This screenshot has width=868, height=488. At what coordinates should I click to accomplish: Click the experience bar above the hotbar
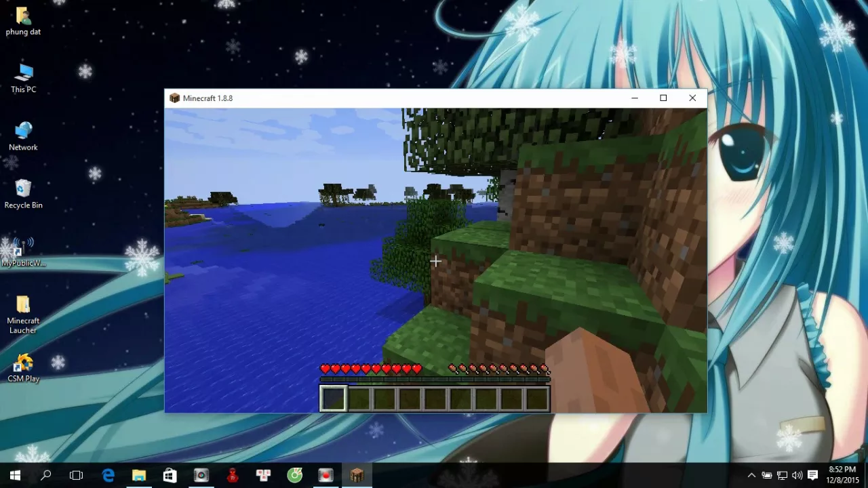(x=435, y=380)
